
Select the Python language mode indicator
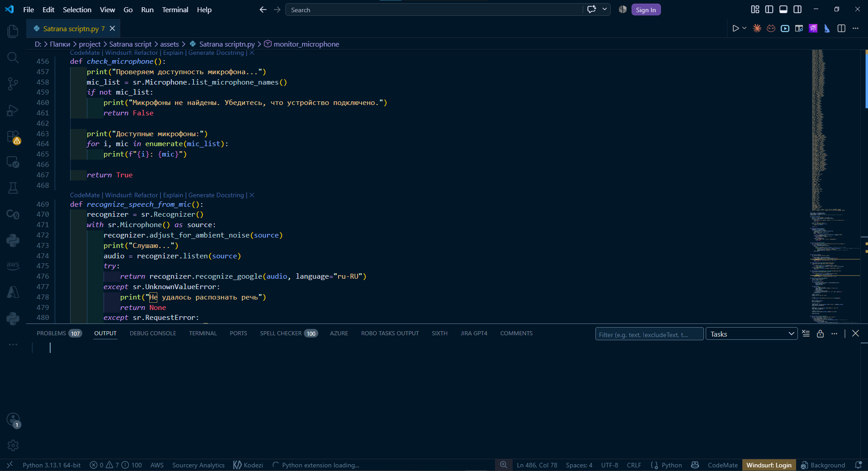[672, 465]
